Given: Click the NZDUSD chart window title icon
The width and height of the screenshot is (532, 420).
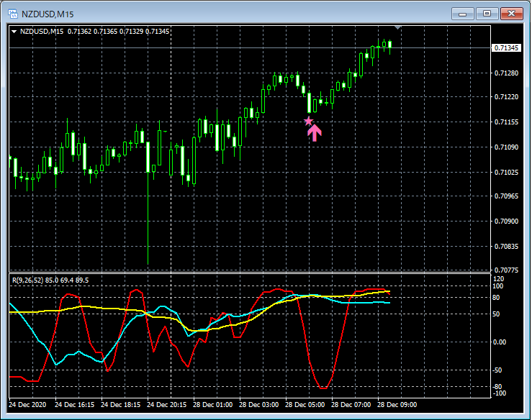Looking at the screenshot, I should point(12,14).
